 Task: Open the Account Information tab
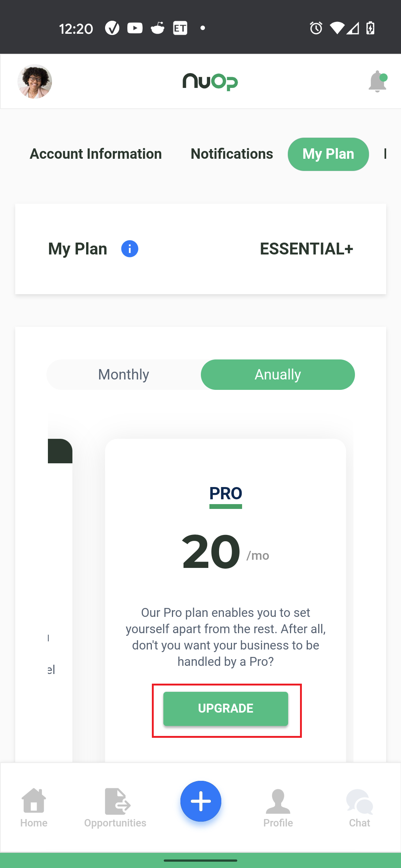(x=96, y=154)
